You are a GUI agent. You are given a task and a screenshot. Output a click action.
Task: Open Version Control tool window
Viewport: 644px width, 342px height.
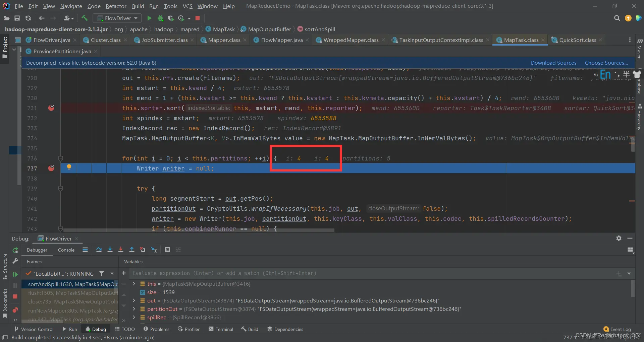34,329
